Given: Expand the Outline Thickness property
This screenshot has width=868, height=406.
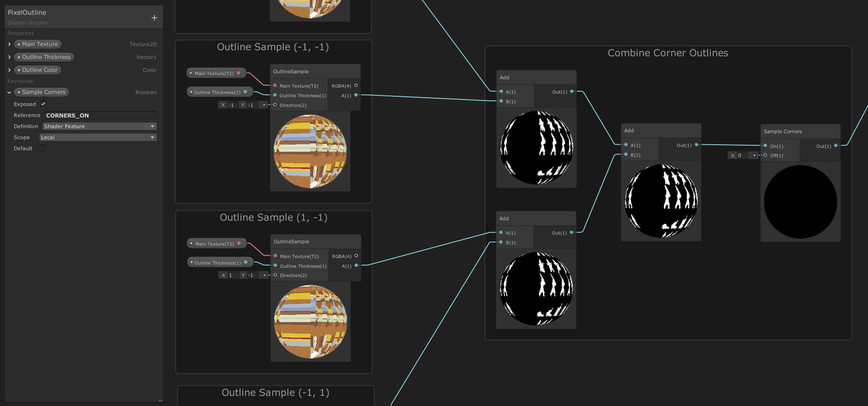Looking at the screenshot, I should [9, 57].
